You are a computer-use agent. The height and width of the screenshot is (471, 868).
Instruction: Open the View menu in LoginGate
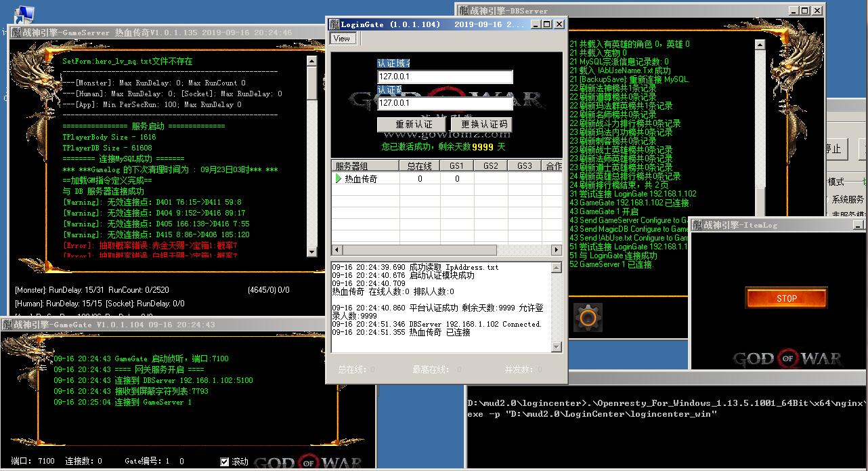click(342, 39)
